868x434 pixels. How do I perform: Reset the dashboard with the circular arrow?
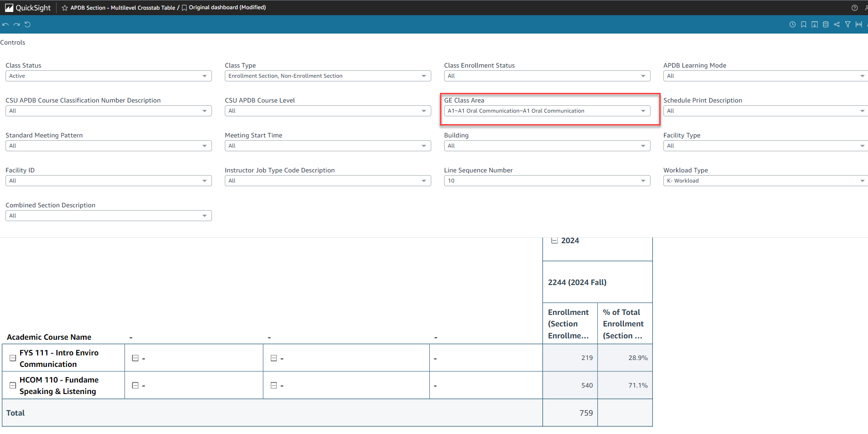(28, 24)
